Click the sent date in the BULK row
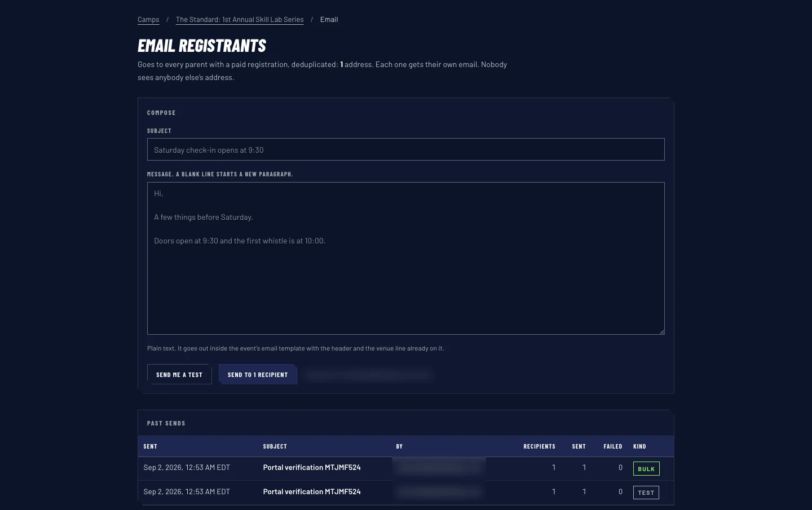Viewport: 812px width, 510px height. tap(187, 468)
